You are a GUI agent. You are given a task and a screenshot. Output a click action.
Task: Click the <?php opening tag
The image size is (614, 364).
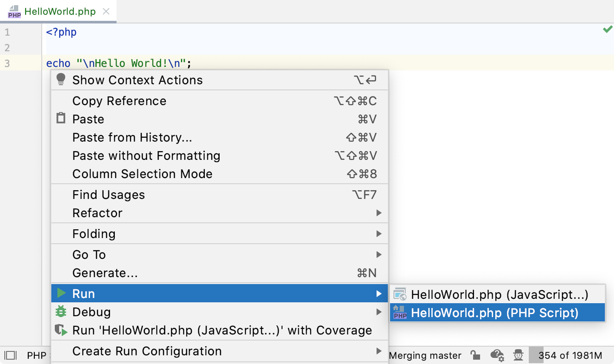61,32
